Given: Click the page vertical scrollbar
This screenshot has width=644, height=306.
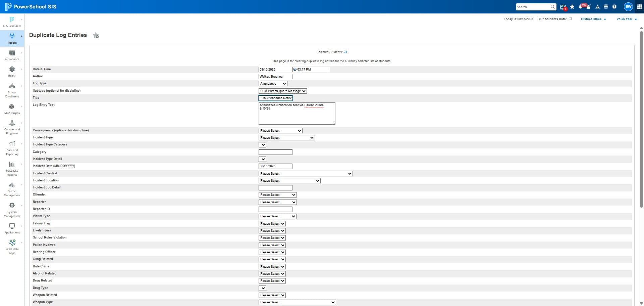Looking at the screenshot, I should coord(641,119).
